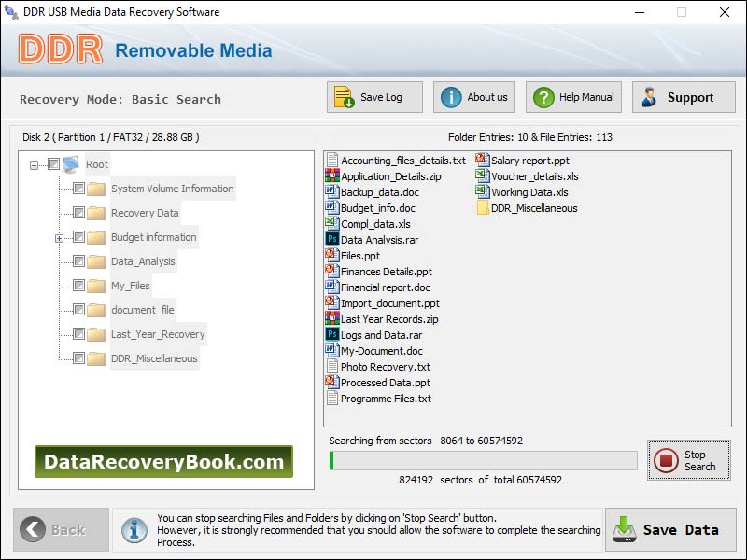The height and width of the screenshot is (560, 747).
Task: Click the About us button
Action: pyautogui.click(x=473, y=96)
